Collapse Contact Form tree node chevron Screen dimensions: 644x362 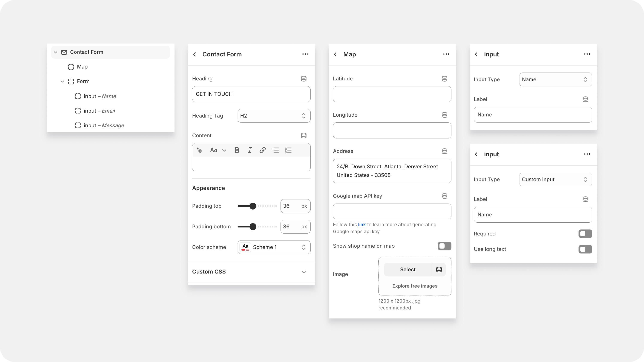[56, 52]
